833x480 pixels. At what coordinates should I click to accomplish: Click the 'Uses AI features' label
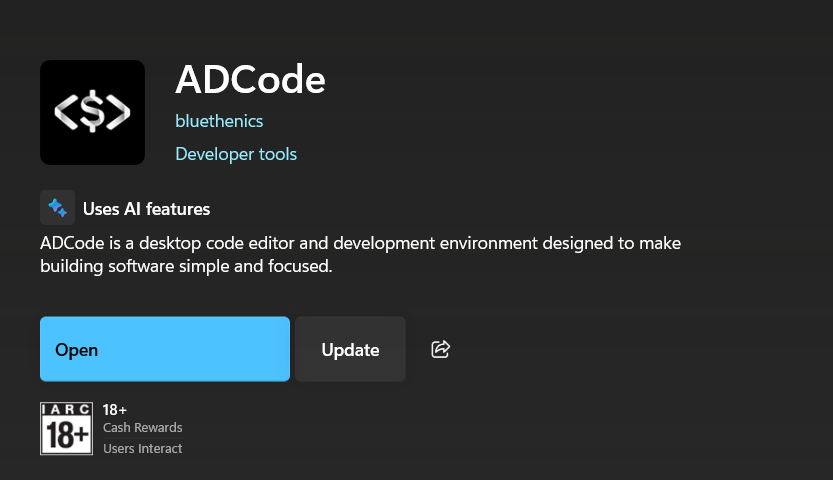coord(146,209)
